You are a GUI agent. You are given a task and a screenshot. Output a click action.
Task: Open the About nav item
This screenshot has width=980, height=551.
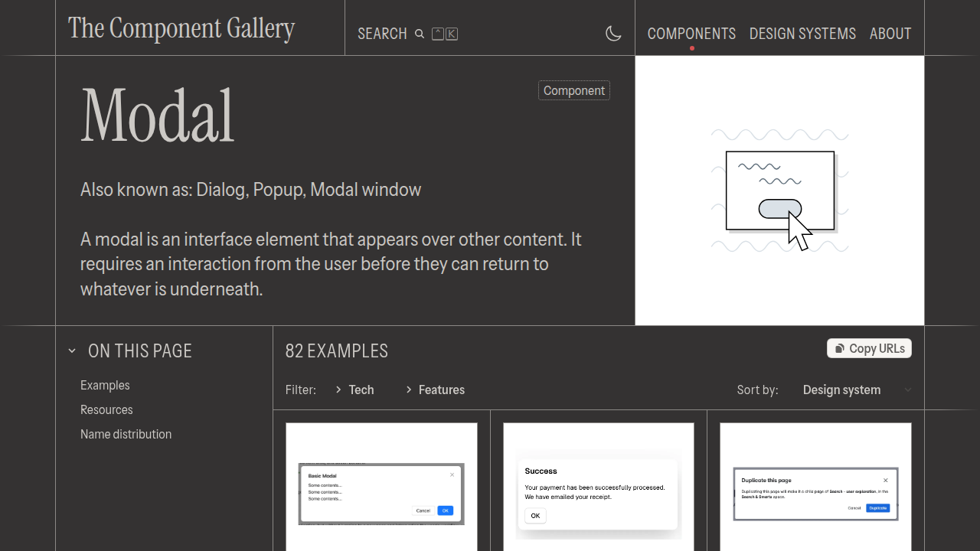point(890,34)
